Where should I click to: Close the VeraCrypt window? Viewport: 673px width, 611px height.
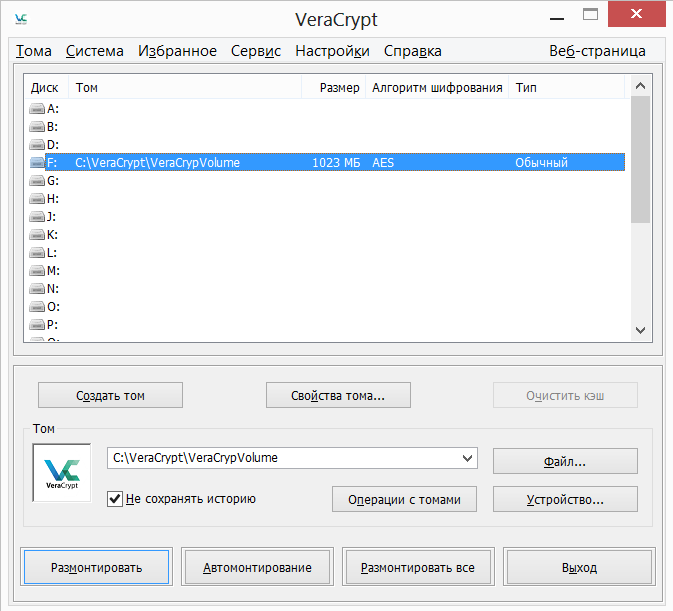[x=637, y=14]
